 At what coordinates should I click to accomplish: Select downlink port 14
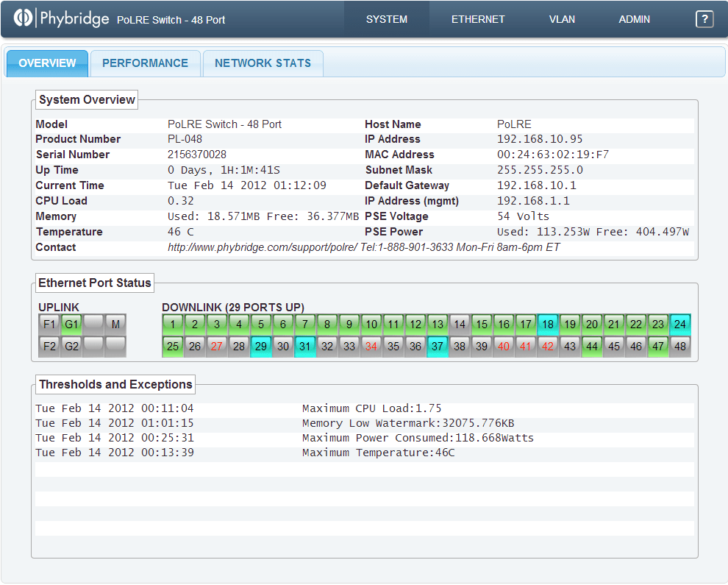(460, 325)
